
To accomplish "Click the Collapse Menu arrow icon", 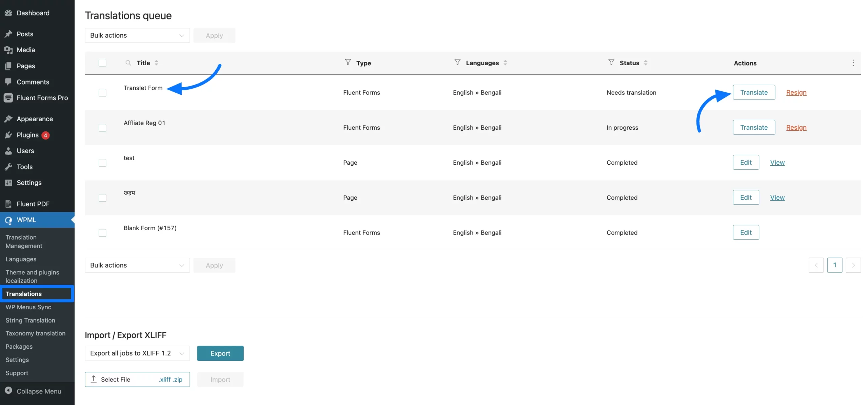I will 8,391.
